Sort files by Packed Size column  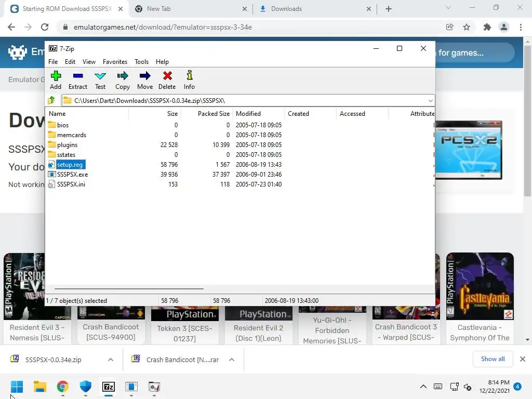click(x=206, y=114)
